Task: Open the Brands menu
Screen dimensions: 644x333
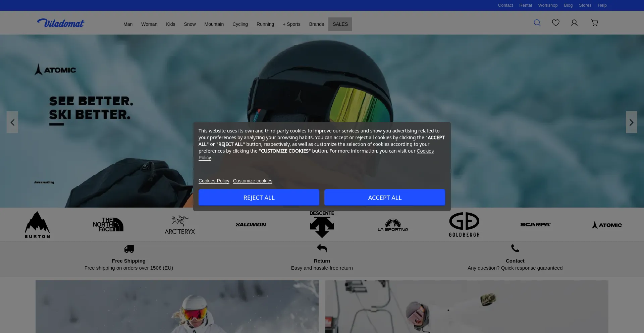Action: pos(317,24)
